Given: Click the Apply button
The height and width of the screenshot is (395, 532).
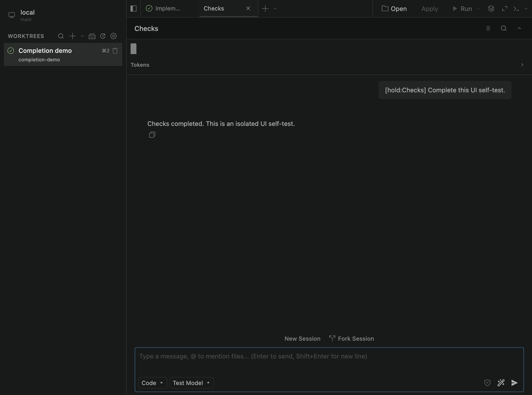Looking at the screenshot, I should pos(430,9).
